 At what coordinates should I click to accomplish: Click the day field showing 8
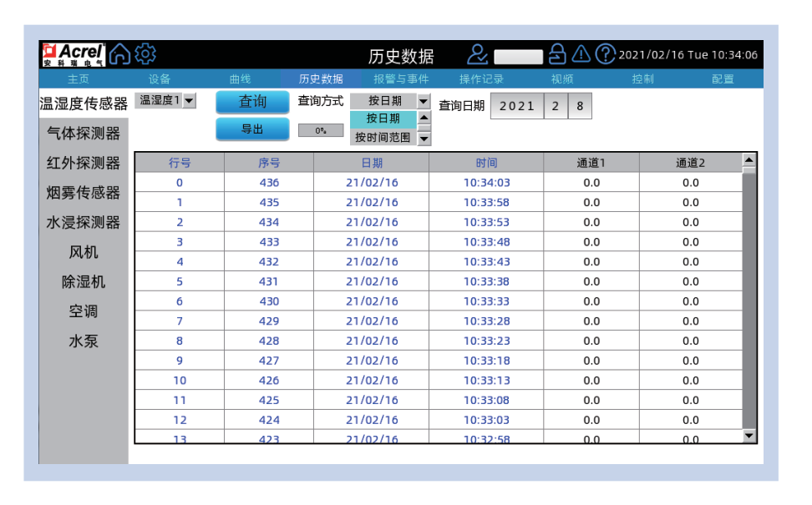pyautogui.click(x=580, y=106)
